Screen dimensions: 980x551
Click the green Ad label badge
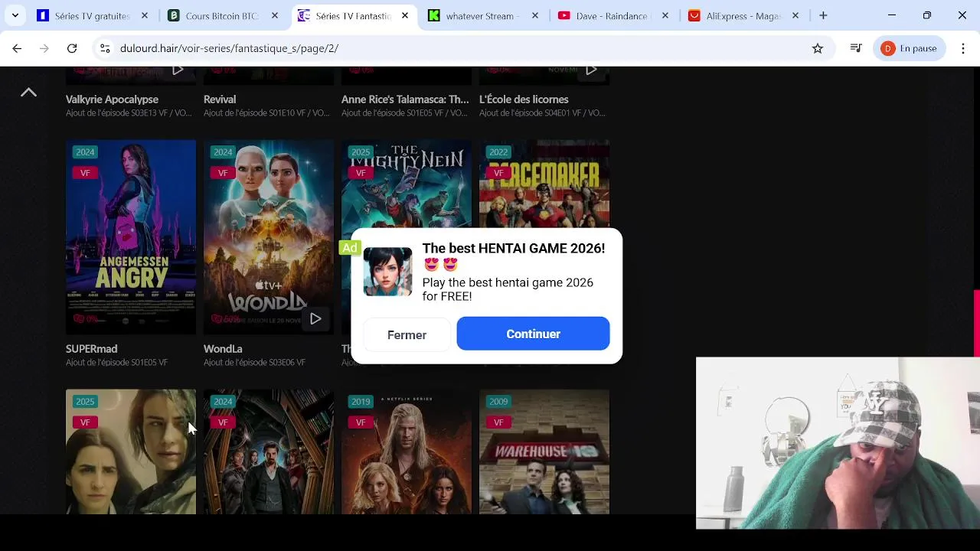click(350, 248)
